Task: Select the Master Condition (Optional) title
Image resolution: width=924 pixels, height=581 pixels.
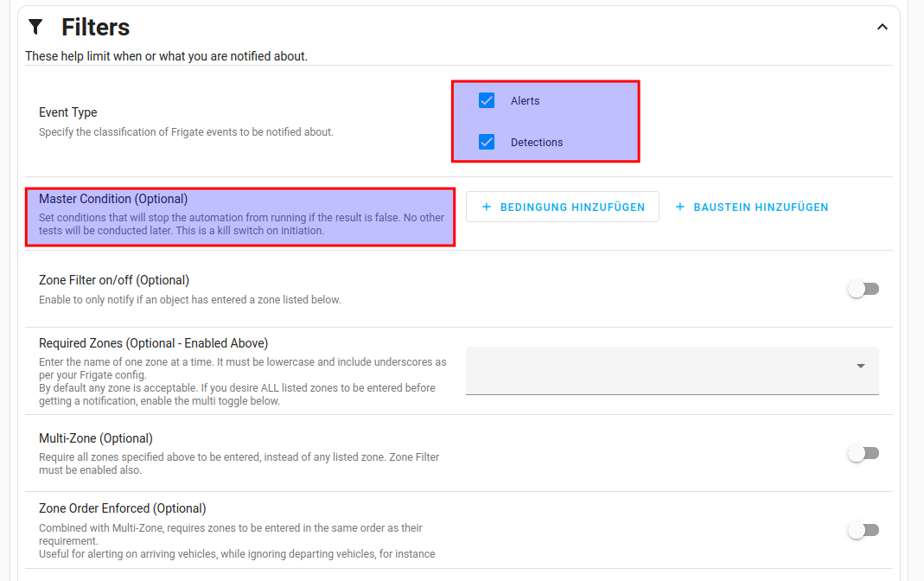Action: tap(113, 199)
